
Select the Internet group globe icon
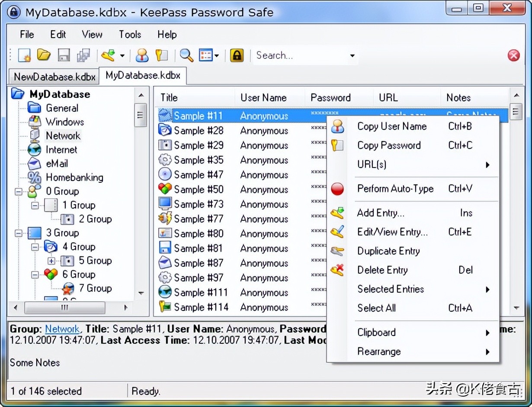[x=34, y=150]
